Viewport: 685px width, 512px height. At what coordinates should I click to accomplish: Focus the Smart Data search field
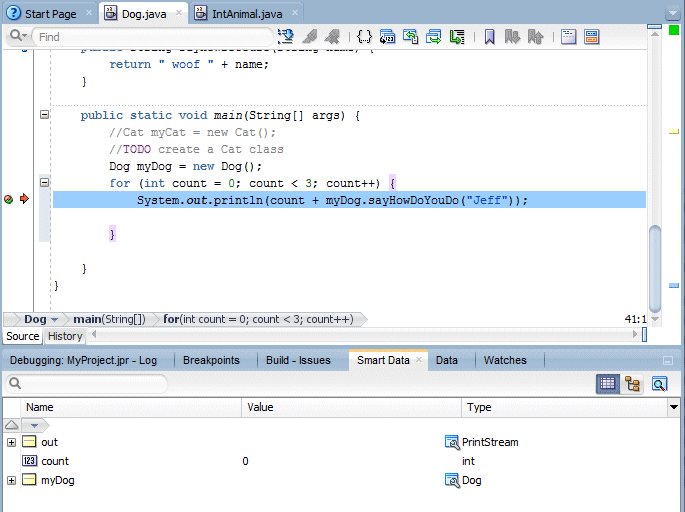point(87,383)
